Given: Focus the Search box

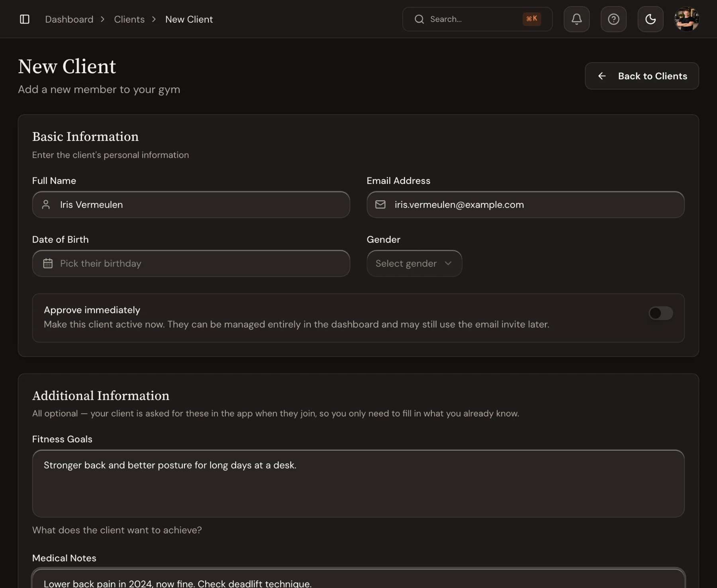Looking at the screenshot, I should (477, 19).
